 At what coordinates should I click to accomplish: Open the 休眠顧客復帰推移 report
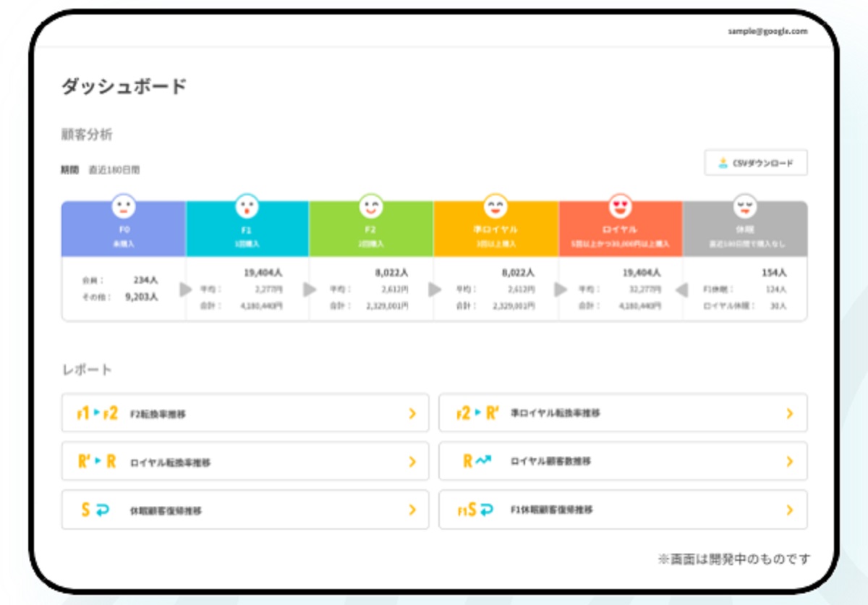[245, 509]
